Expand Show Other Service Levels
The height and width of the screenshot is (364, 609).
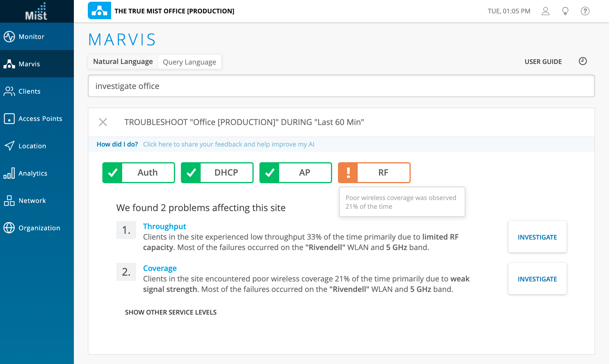pos(171,312)
